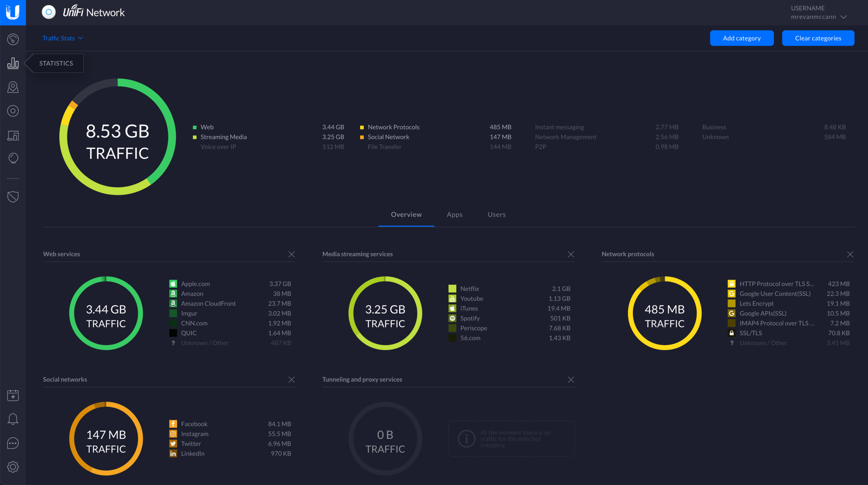The height and width of the screenshot is (485, 868).
Task: Switch to the Apps tab
Action: (x=454, y=214)
